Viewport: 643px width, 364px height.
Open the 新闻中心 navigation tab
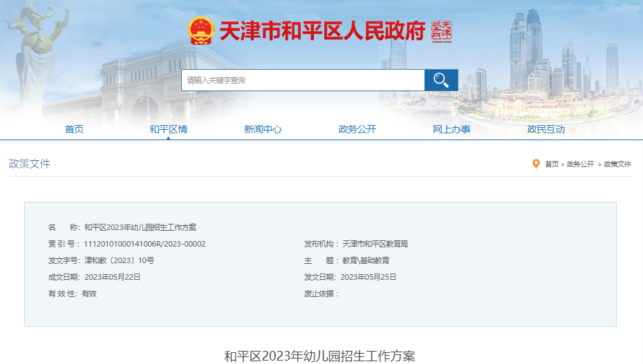(x=263, y=129)
